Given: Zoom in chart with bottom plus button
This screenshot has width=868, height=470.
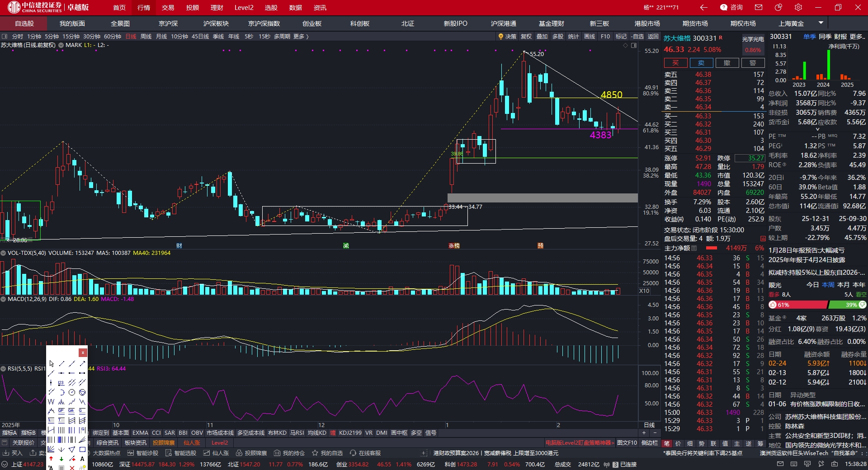Looking at the screenshot, I should (644, 433).
